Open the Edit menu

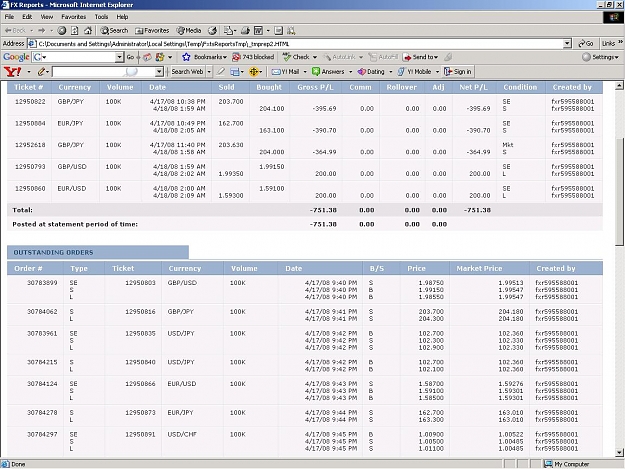click(27, 17)
